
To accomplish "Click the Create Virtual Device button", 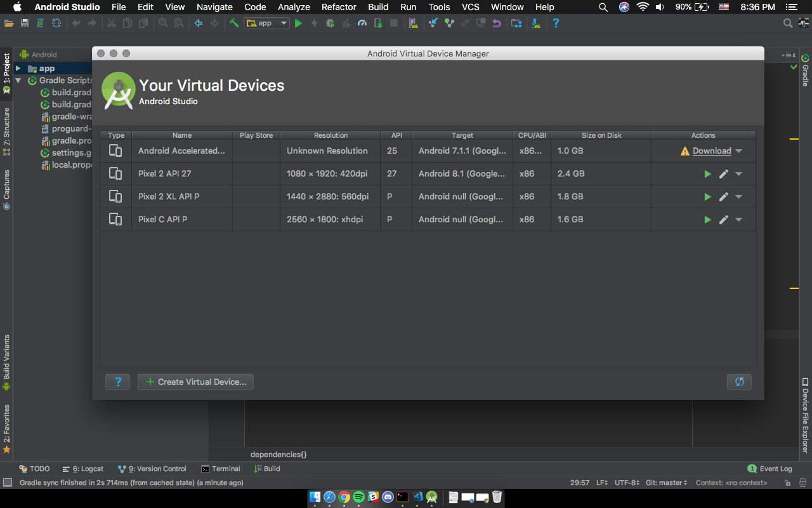I will click(195, 382).
